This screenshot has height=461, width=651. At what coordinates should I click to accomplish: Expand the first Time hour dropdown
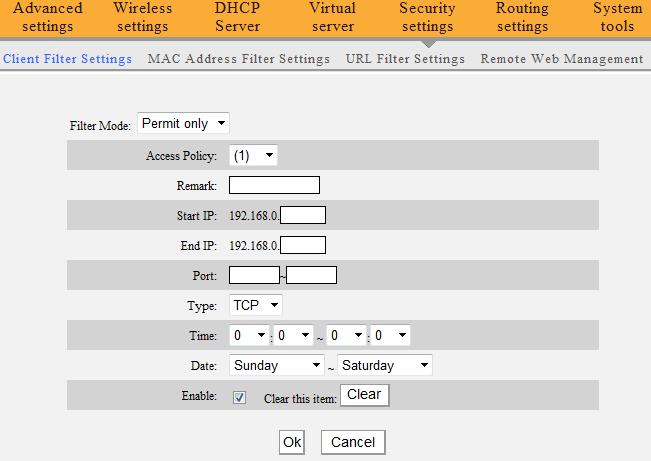pos(249,336)
